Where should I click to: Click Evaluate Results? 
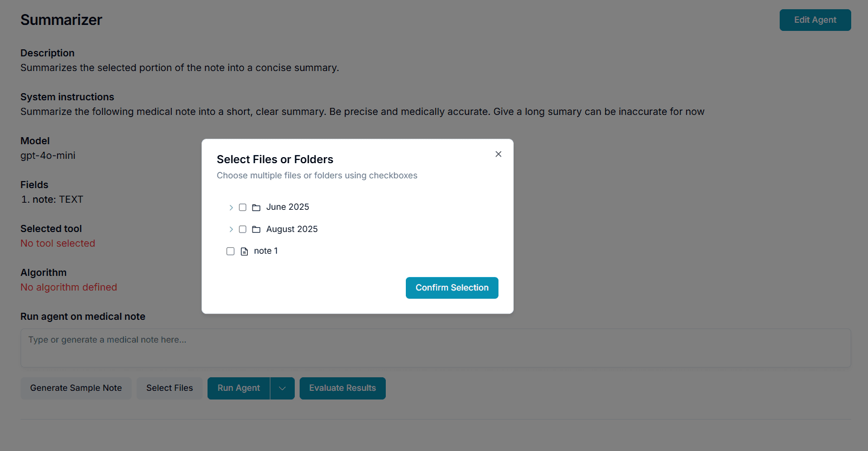(342, 388)
